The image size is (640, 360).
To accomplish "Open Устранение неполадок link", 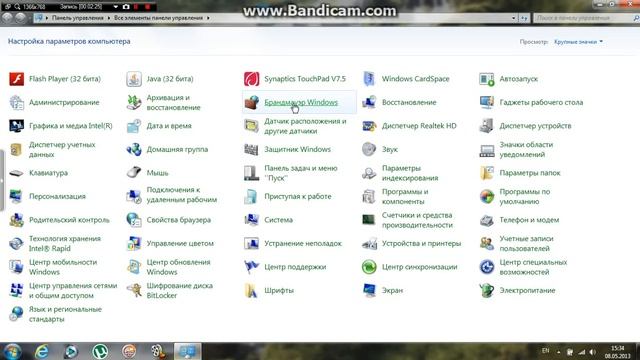I will point(302,244).
